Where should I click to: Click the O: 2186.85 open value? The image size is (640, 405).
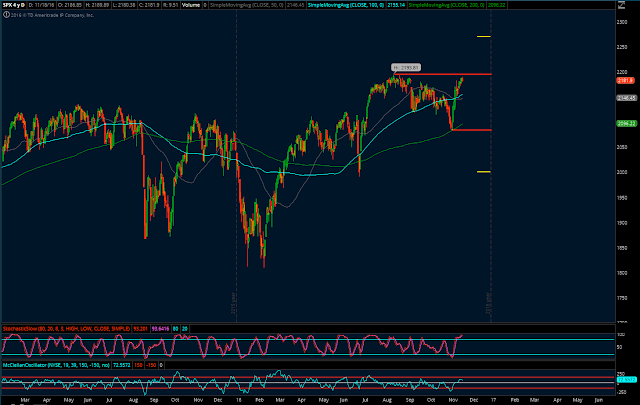click(x=71, y=5)
